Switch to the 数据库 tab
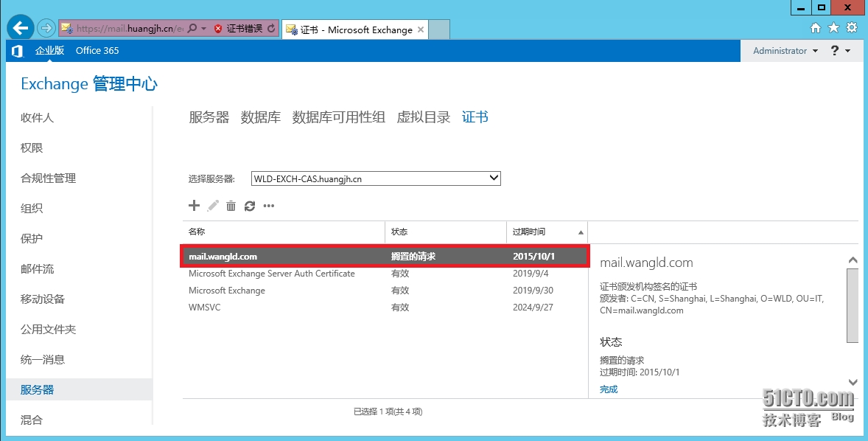The width and height of the screenshot is (868, 441). tap(260, 117)
